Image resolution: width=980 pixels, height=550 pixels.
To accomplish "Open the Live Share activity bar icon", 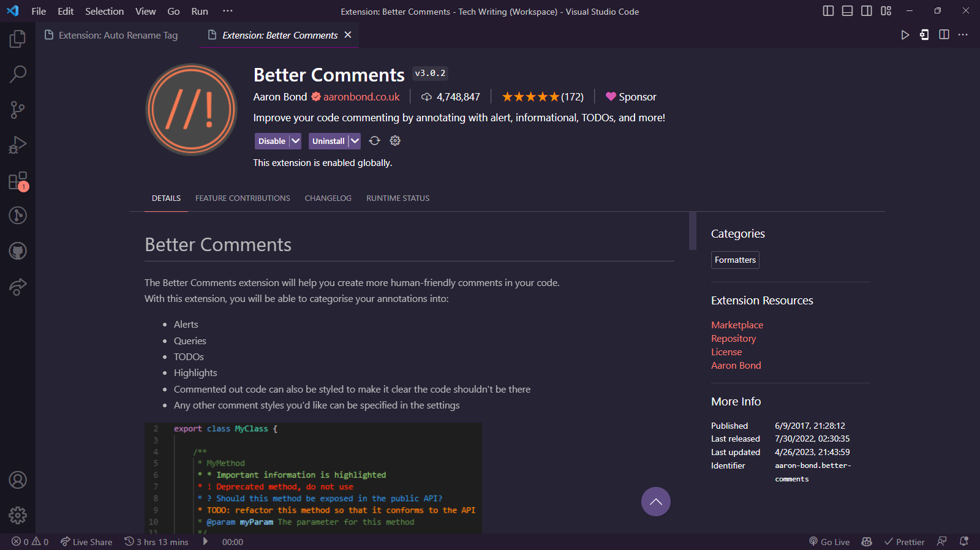I will [18, 287].
